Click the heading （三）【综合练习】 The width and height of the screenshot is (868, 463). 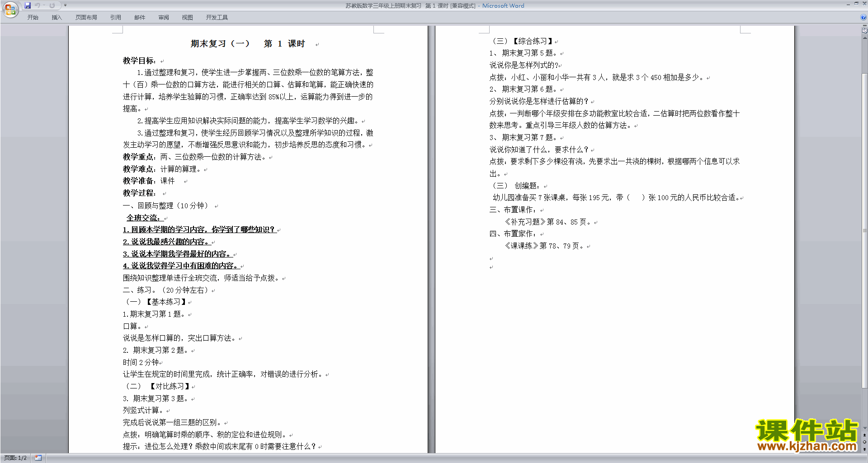click(x=522, y=41)
